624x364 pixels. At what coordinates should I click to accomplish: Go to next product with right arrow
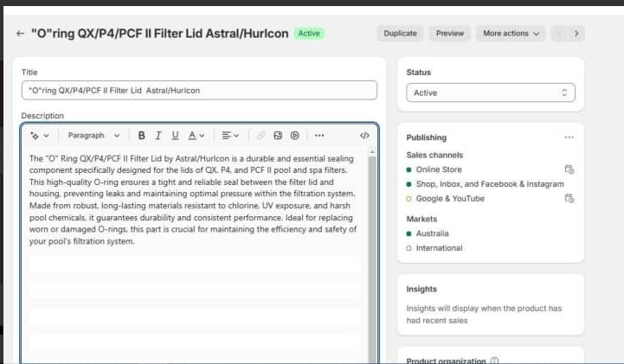click(577, 34)
